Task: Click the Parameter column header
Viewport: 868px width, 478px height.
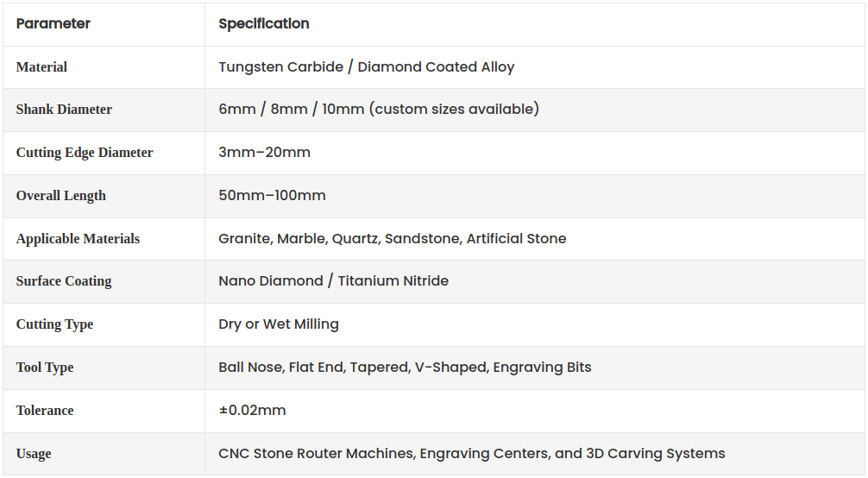Action: click(x=53, y=24)
